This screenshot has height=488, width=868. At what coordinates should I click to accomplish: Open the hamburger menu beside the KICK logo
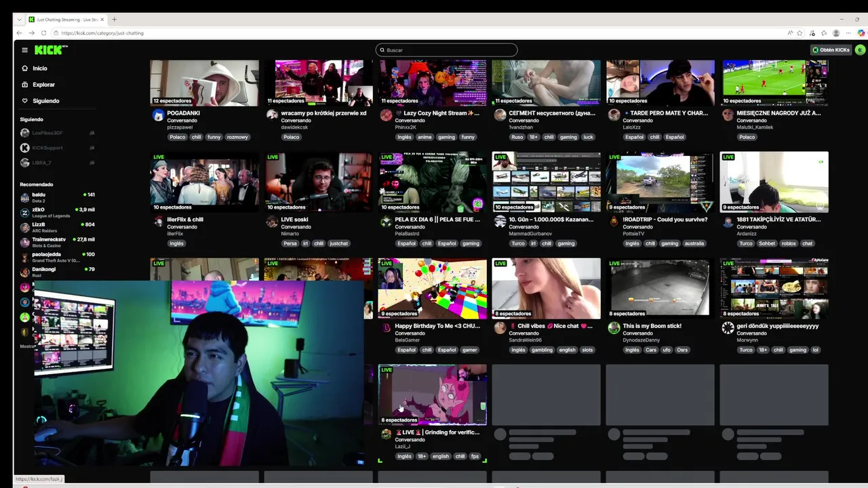(x=24, y=50)
